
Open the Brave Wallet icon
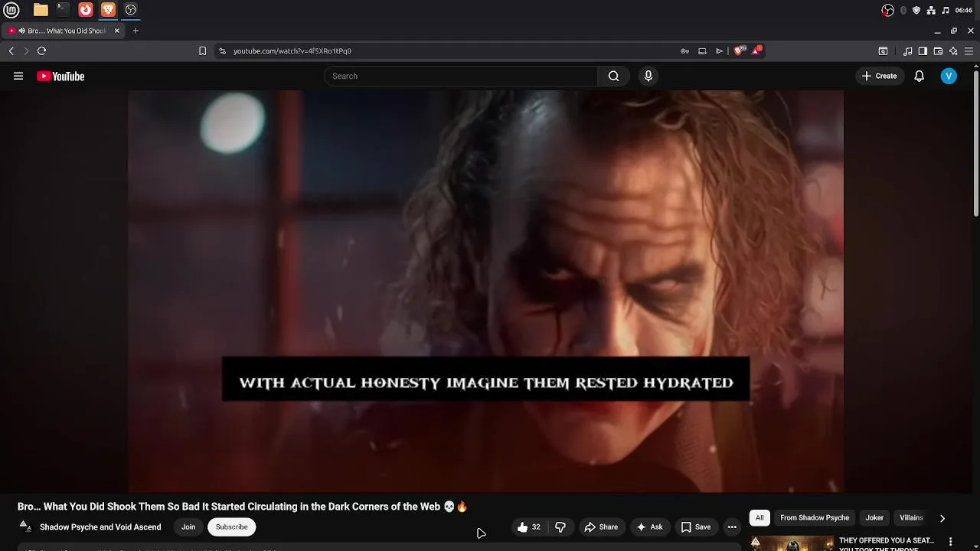click(x=938, y=51)
